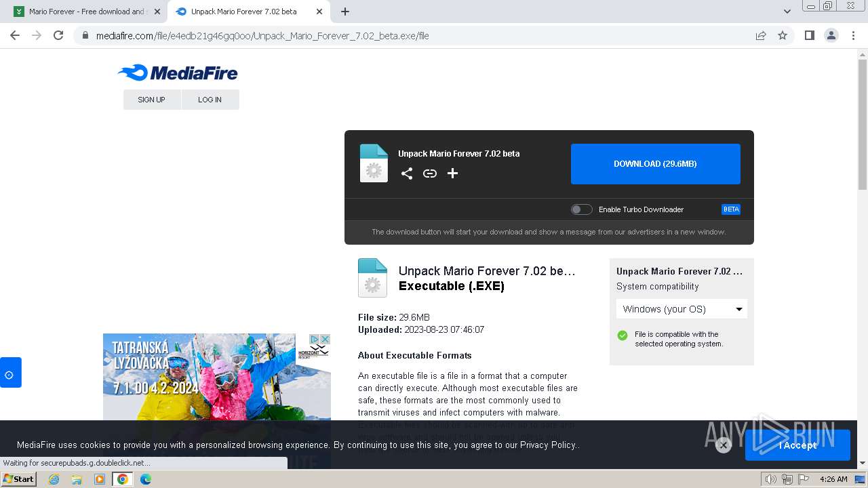Click the taskbar clock 4:26 AM

point(833,479)
